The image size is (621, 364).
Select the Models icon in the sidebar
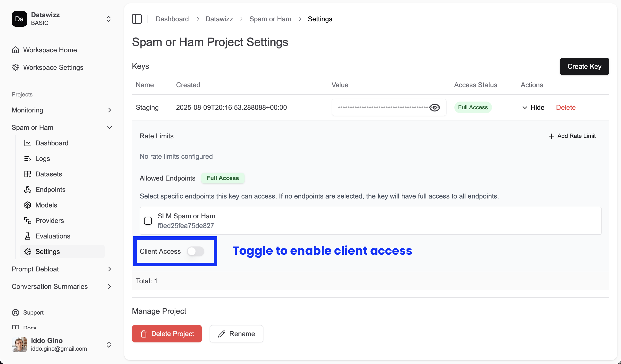click(x=28, y=205)
